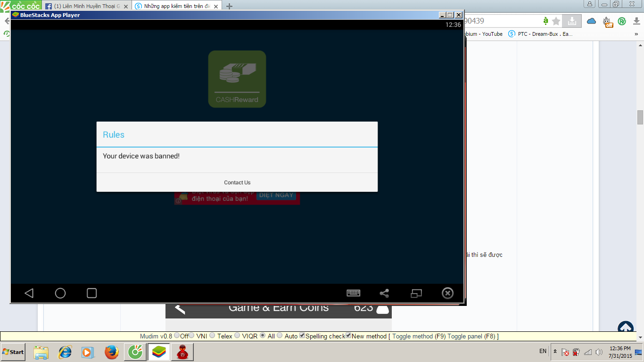Click the Show desktop button by the clock

click(639, 352)
